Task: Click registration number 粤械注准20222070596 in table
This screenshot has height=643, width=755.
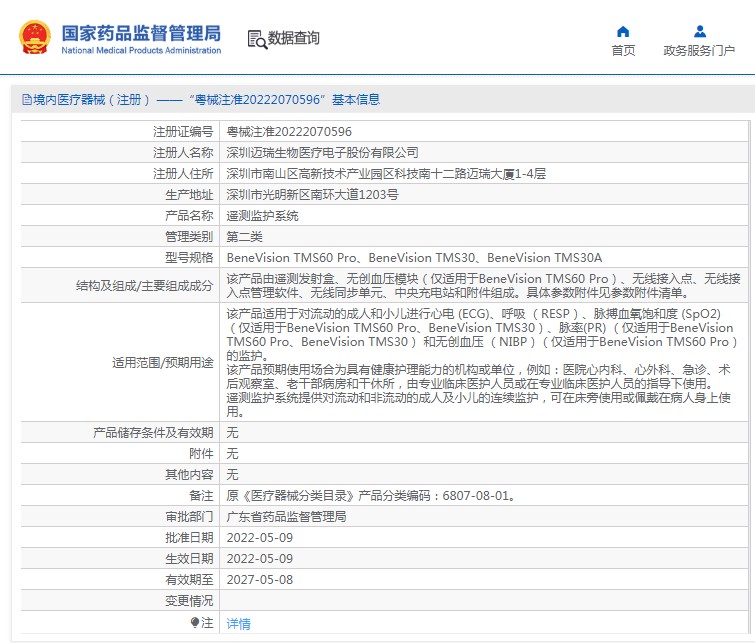Action: coord(289,131)
